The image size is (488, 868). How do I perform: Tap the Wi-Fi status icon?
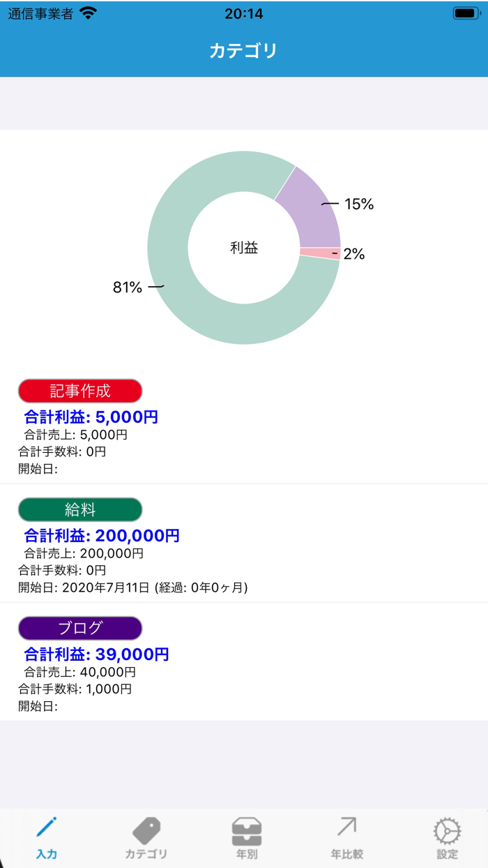pos(88,13)
